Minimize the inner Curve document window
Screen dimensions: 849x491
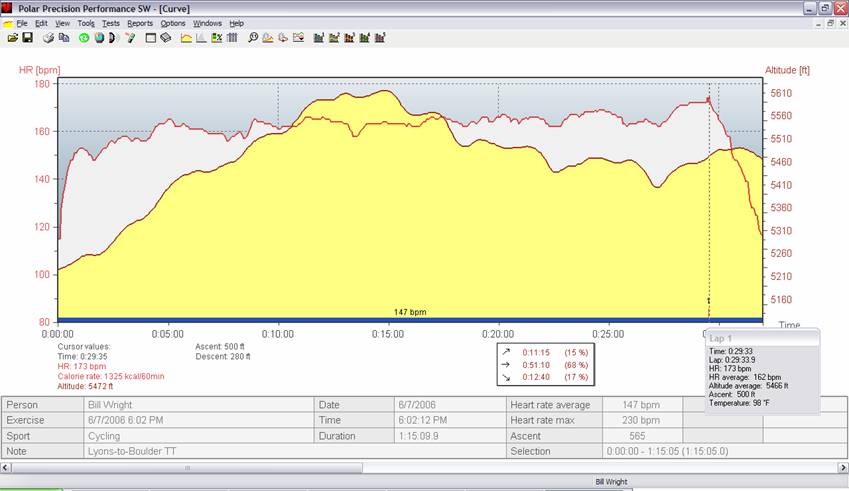(x=819, y=23)
